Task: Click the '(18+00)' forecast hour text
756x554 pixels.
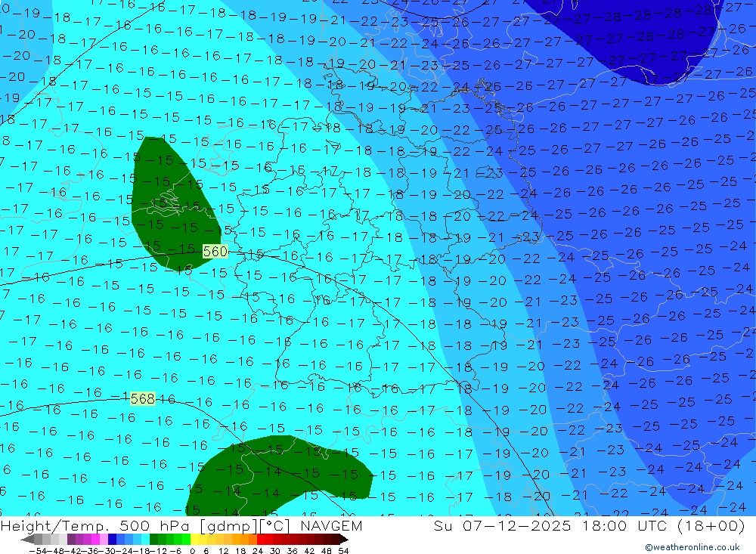Action: [711, 525]
